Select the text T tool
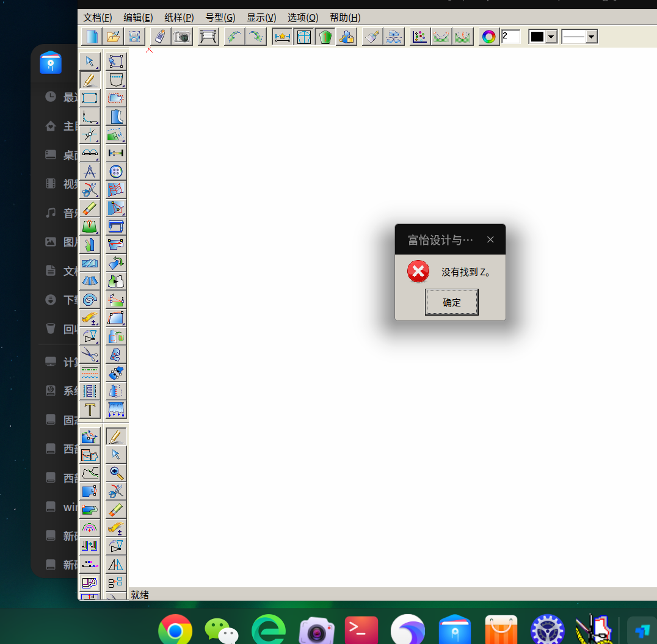The height and width of the screenshot is (644, 657). click(90, 410)
